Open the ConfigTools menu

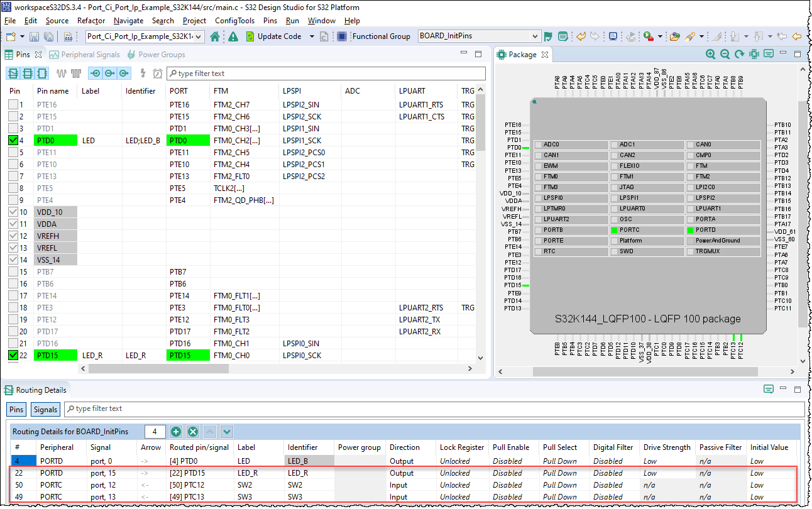click(x=234, y=21)
